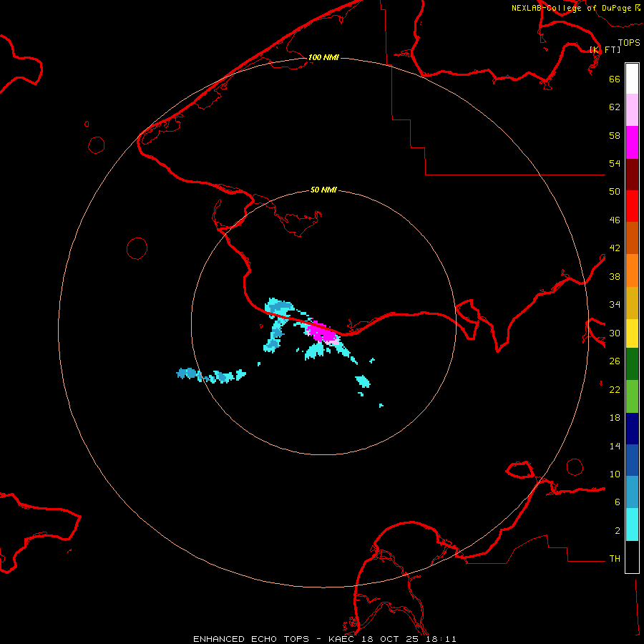Click the "18 OCT 25" date in the caption

click(x=389, y=639)
